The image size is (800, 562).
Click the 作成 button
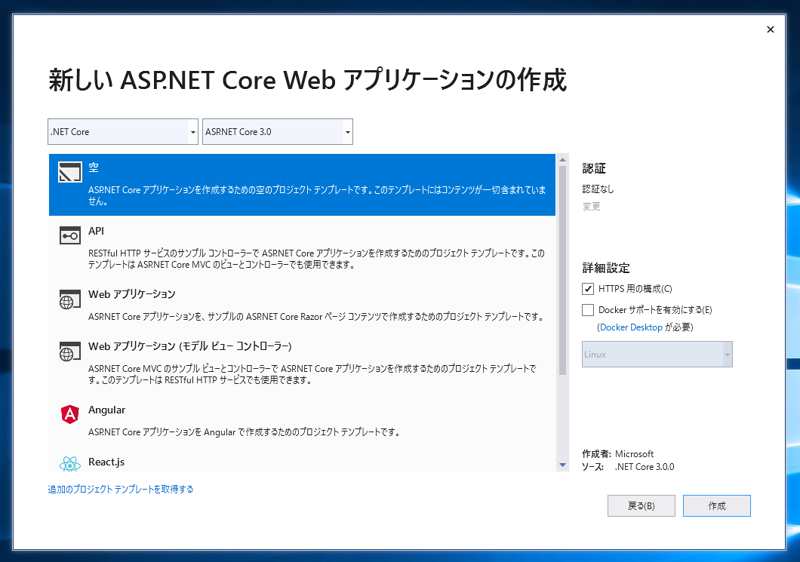(x=717, y=506)
